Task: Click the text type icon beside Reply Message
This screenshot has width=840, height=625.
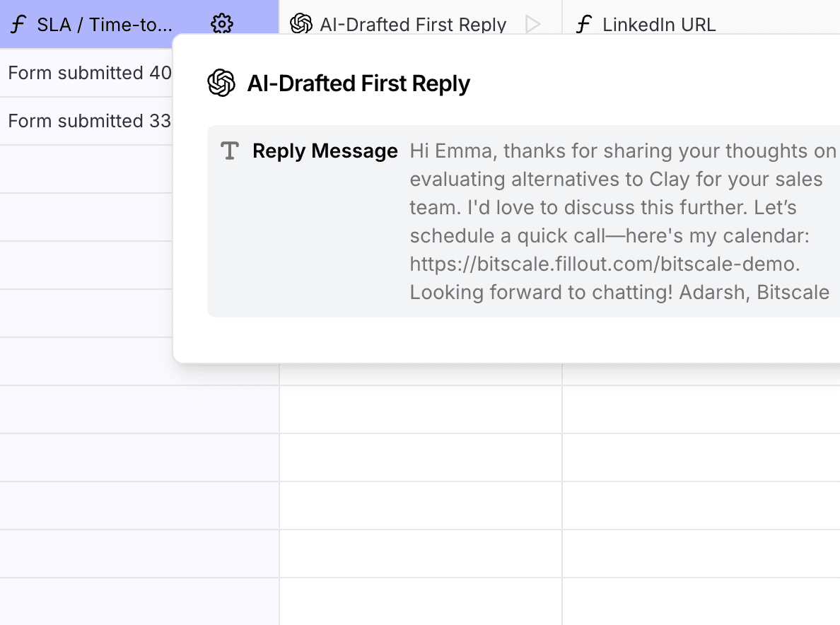Action: (x=230, y=151)
